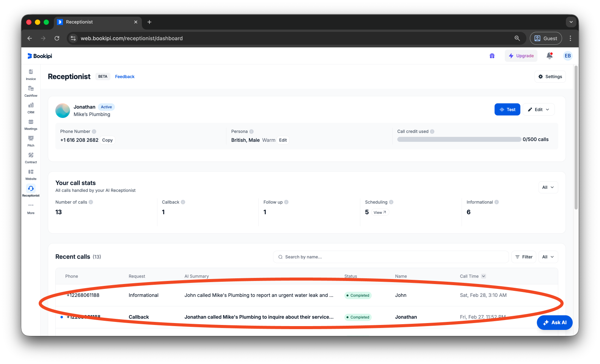Open a new browser tab

click(149, 22)
